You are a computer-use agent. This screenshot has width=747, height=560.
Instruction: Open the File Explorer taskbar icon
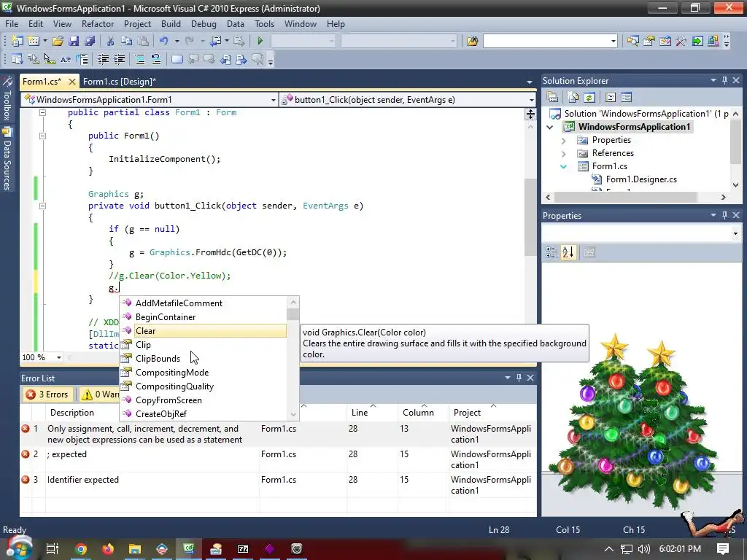(135, 549)
